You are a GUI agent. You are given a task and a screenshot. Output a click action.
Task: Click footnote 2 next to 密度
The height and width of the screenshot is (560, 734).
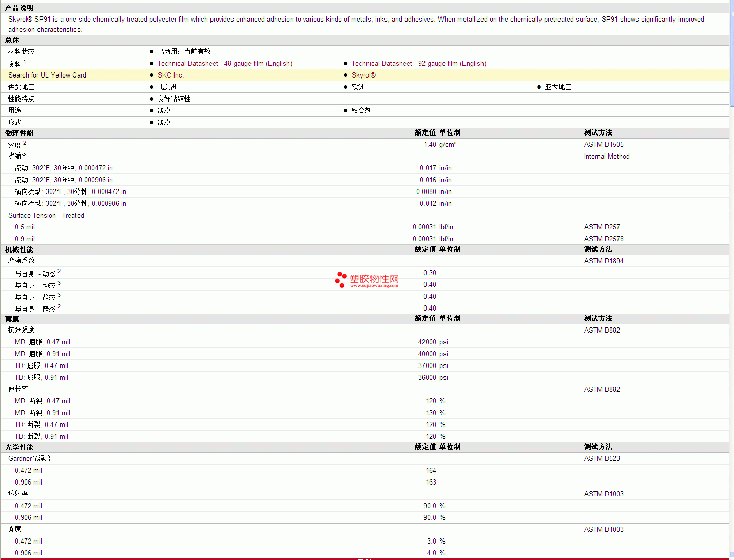[x=25, y=143]
